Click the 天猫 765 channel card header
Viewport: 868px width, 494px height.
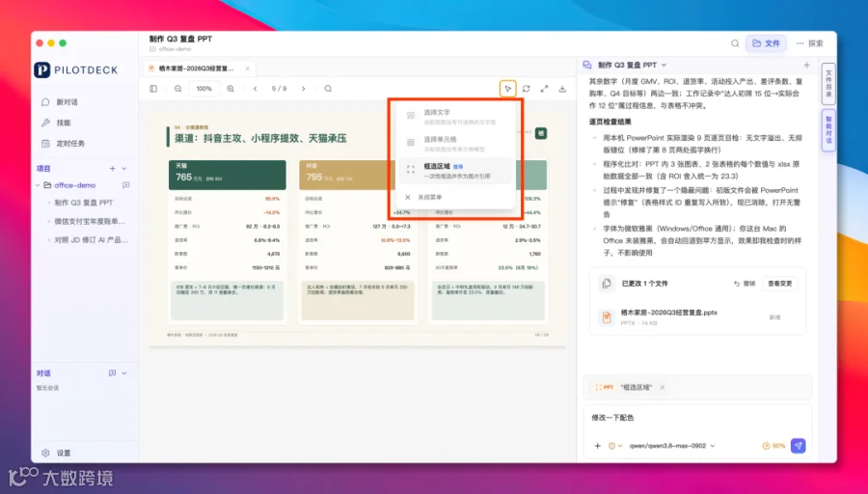point(228,175)
